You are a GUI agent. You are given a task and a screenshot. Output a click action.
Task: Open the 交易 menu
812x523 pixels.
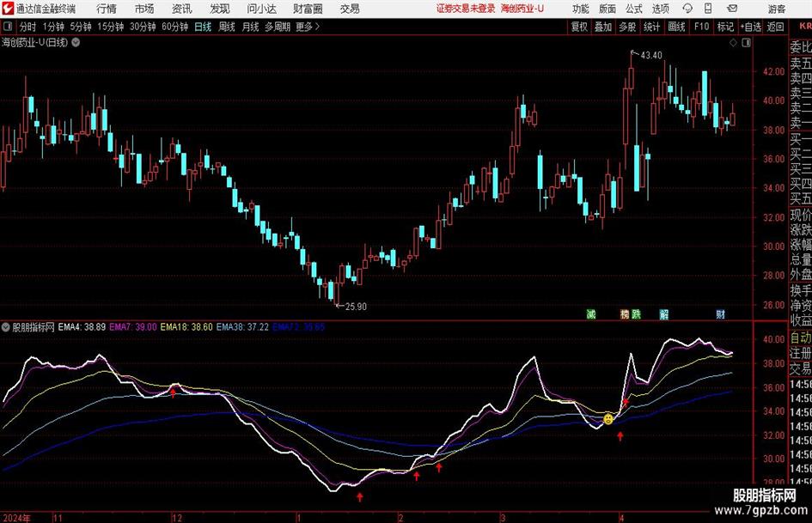350,9
